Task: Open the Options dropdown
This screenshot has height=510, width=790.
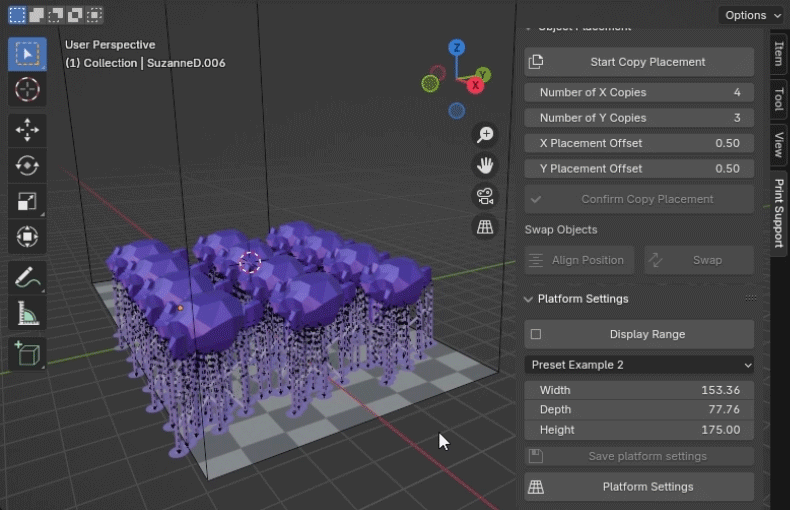Action: point(753,15)
